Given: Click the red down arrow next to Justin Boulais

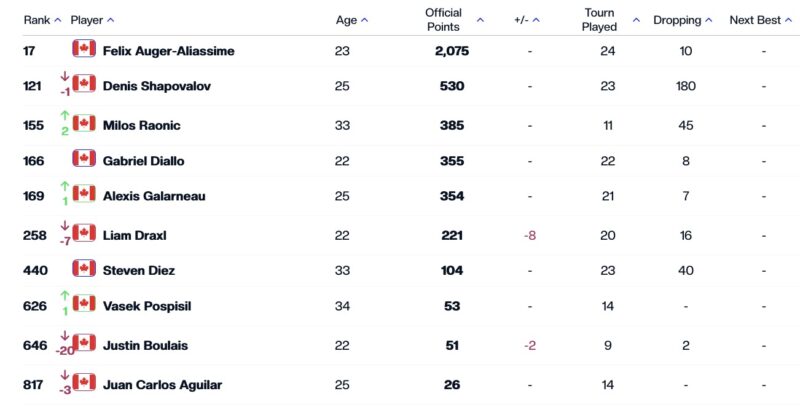Looking at the screenshot, I should coord(65,335).
